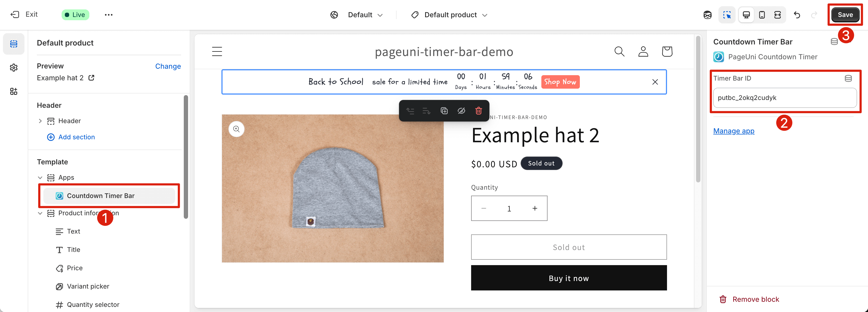Click dynamic source icon beside Timer Bar ID
This screenshot has width=868, height=312.
point(848,79)
